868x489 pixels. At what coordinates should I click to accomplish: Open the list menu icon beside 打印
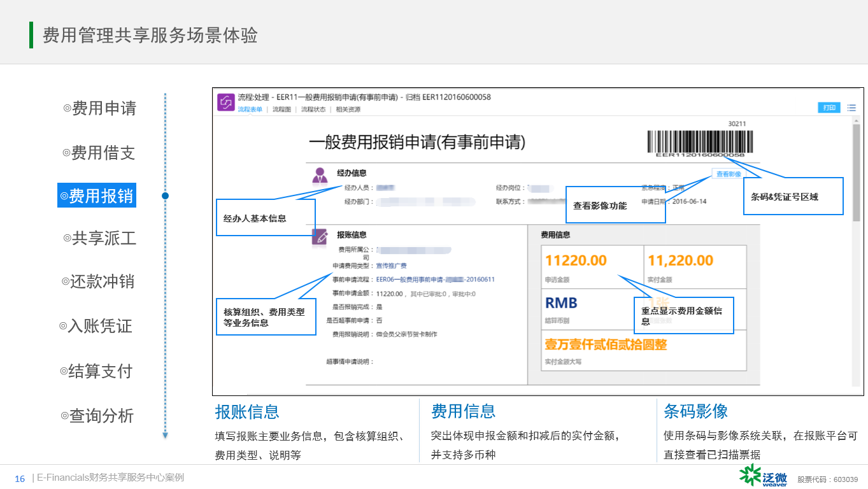pyautogui.click(x=851, y=108)
